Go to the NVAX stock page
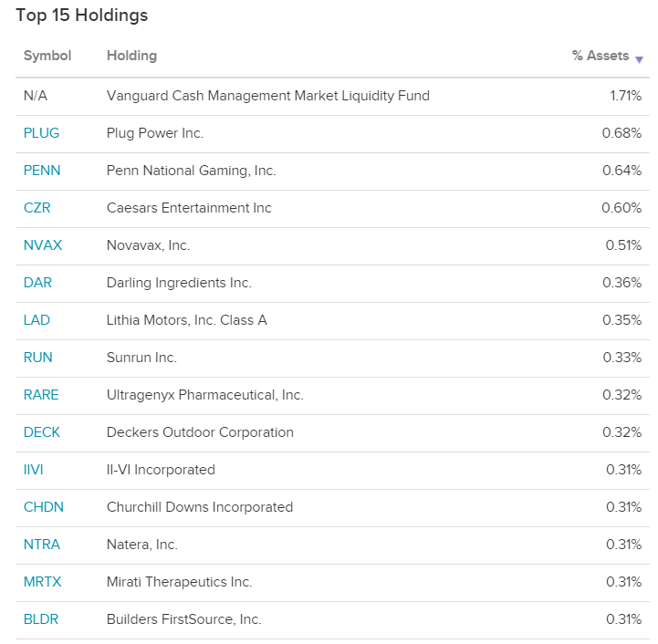The height and width of the screenshot is (644, 658). click(x=43, y=245)
